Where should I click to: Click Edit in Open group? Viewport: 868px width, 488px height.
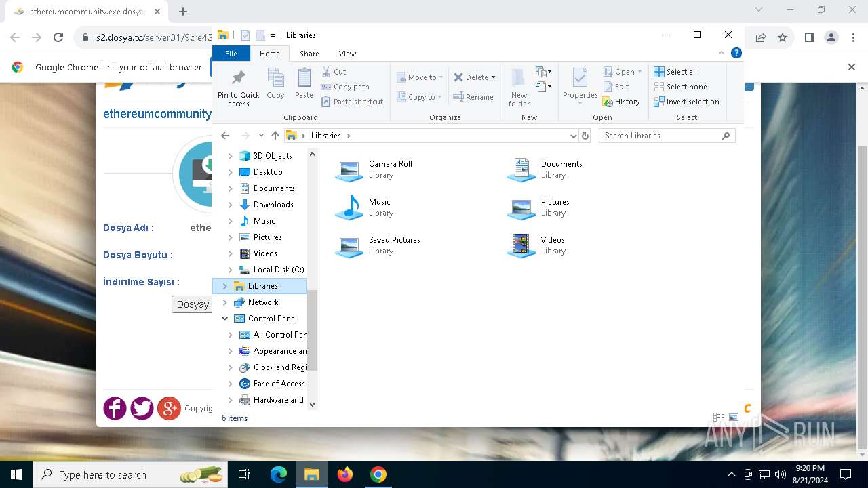pos(616,87)
